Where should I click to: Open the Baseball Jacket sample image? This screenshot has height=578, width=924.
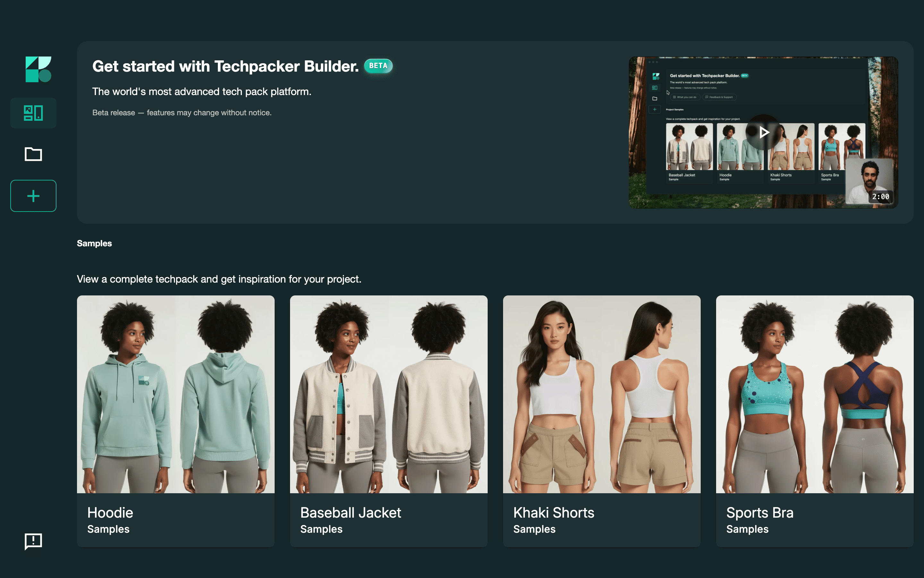tap(389, 394)
